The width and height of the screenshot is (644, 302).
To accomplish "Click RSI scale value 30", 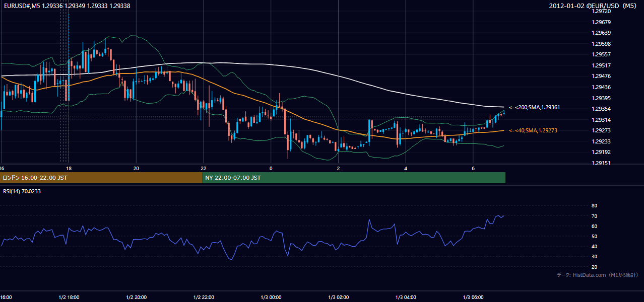I will point(595,257).
